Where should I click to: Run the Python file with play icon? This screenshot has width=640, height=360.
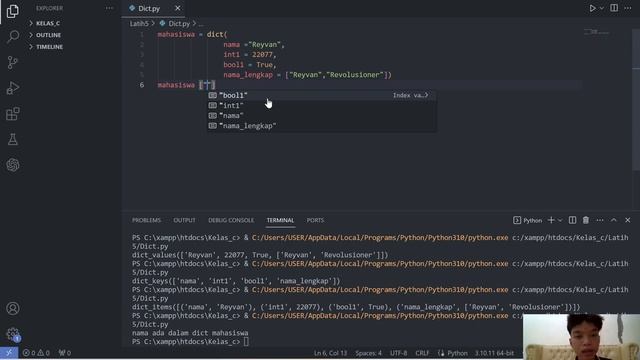pyautogui.click(x=592, y=8)
